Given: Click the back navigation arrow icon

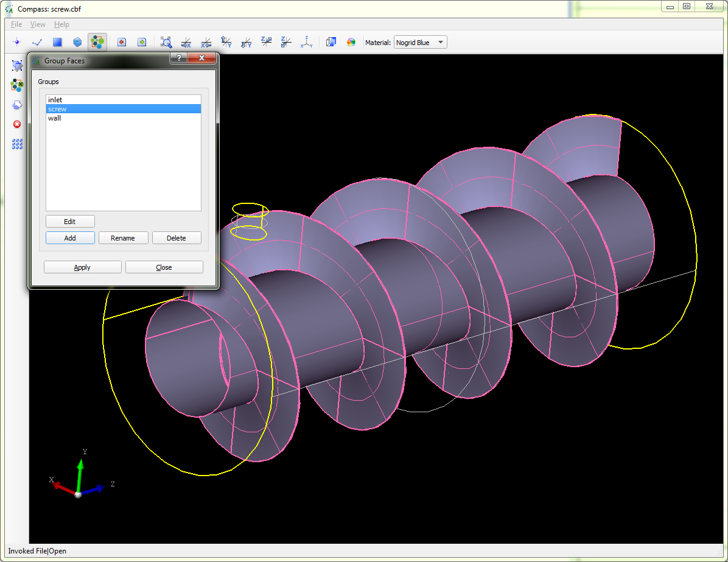Looking at the screenshot, I should click(121, 41).
